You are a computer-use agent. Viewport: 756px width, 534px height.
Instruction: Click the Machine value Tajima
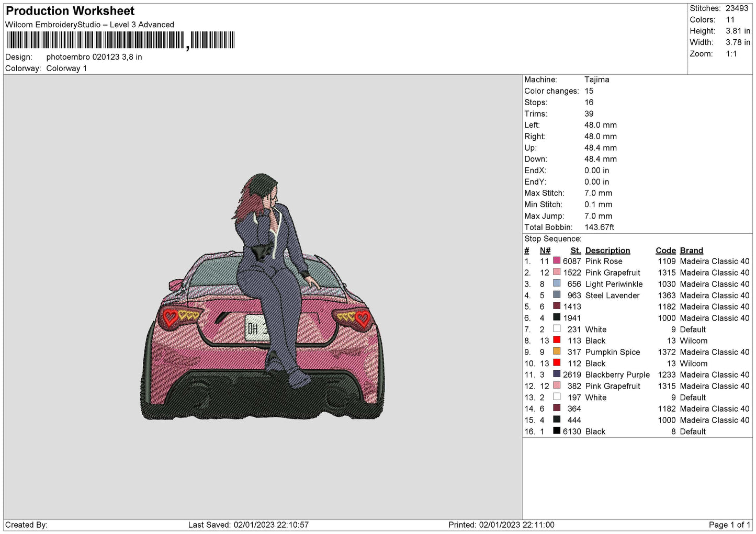pos(596,79)
